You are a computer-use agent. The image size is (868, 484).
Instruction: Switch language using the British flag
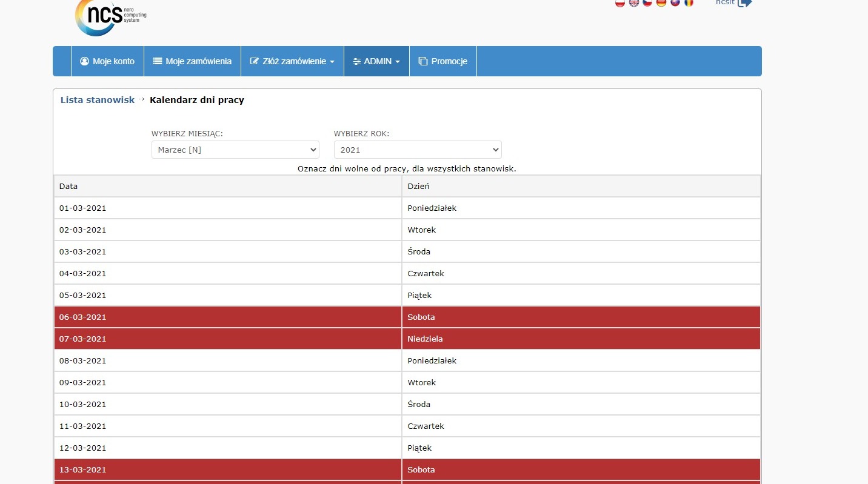[633, 3]
